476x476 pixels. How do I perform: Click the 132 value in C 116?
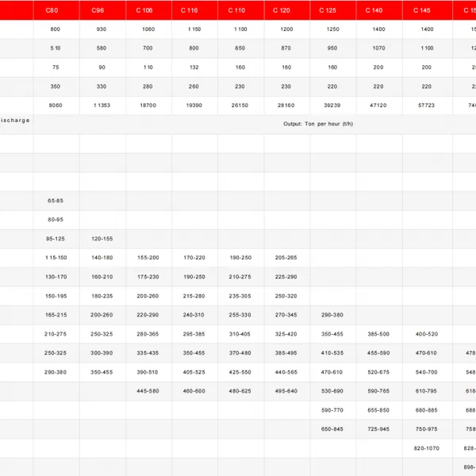tap(194, 67)
